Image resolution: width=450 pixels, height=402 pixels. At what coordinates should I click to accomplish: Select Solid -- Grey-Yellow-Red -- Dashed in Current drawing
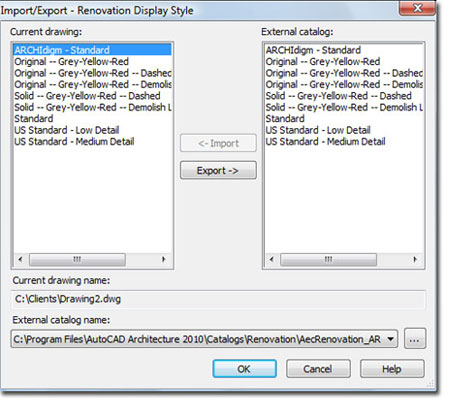point(87,96)
